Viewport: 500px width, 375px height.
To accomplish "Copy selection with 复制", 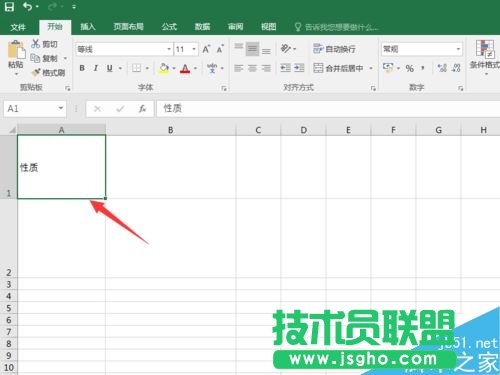I will click(45, 58).
